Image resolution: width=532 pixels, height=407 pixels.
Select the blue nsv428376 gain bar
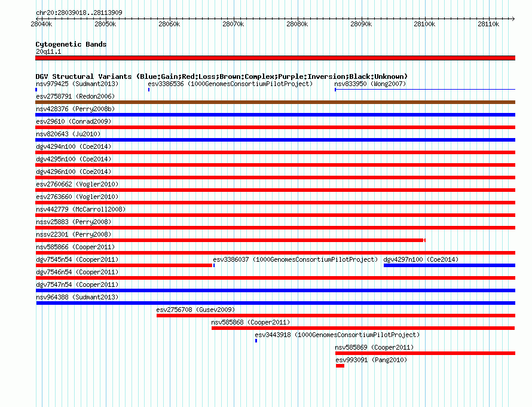[275, 115]
